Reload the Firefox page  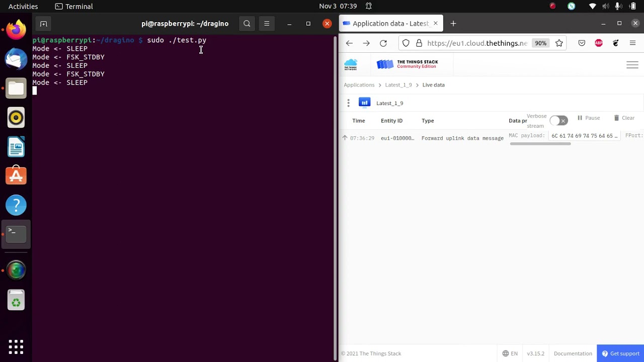pyautogui.click(x=383, y=43)
